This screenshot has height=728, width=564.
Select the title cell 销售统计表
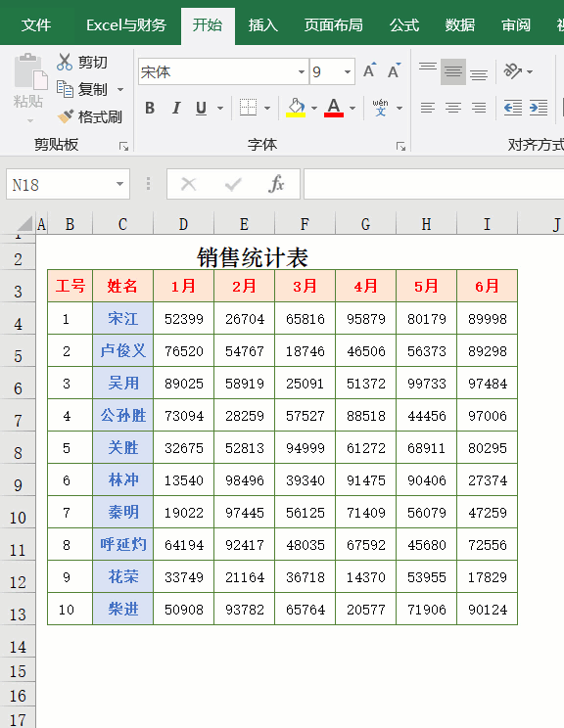click(253, 256)
